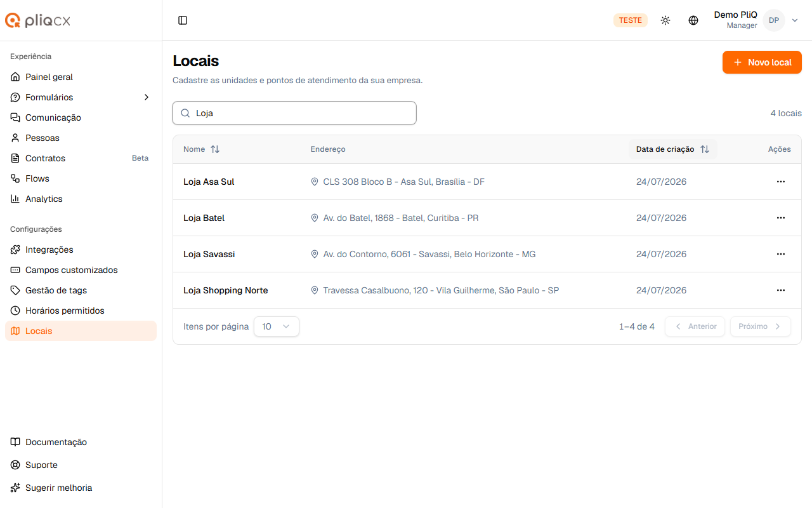Select the Loja Asa Sul name
812x508 pixels.
(209, 182)
